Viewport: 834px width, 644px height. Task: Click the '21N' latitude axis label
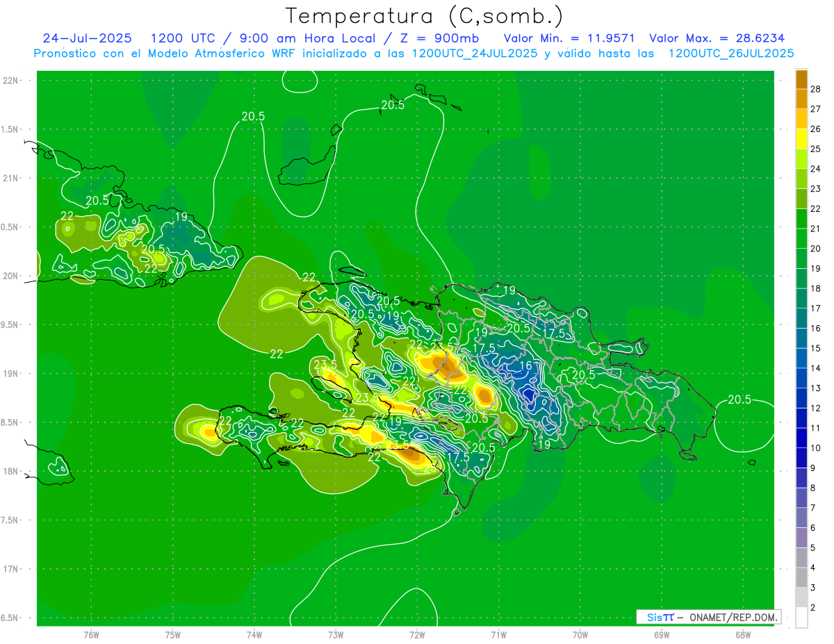pyautogui.click(x=10, y=178)
